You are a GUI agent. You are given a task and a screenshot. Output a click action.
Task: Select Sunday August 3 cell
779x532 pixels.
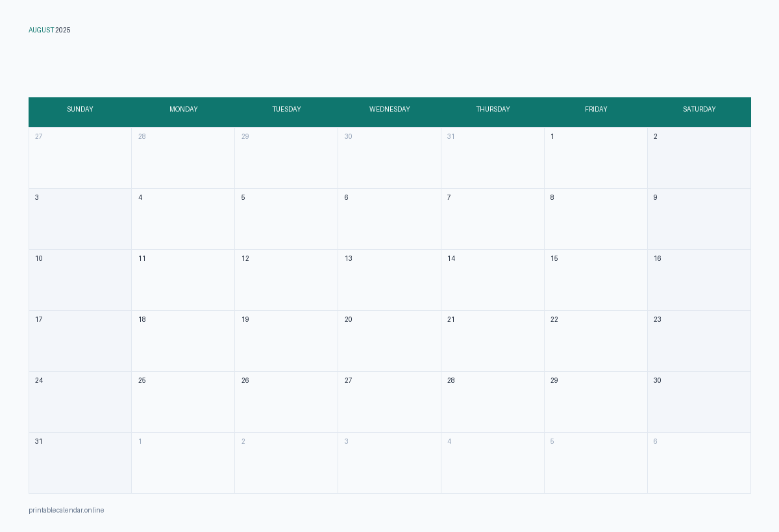click(80, 219)
